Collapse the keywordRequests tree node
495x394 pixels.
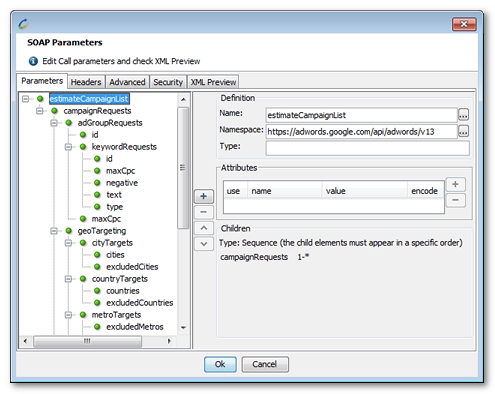click(68, 147)
